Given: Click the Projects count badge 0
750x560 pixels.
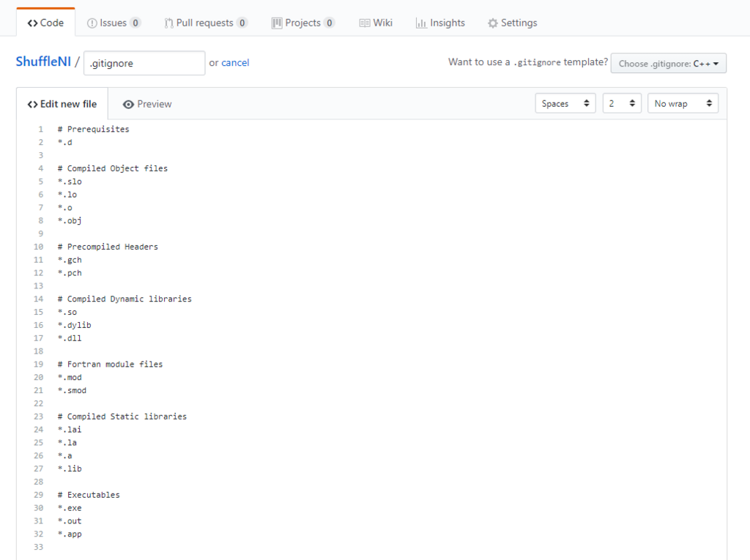Looking at the screenshot, I should [x=329, y=23].
